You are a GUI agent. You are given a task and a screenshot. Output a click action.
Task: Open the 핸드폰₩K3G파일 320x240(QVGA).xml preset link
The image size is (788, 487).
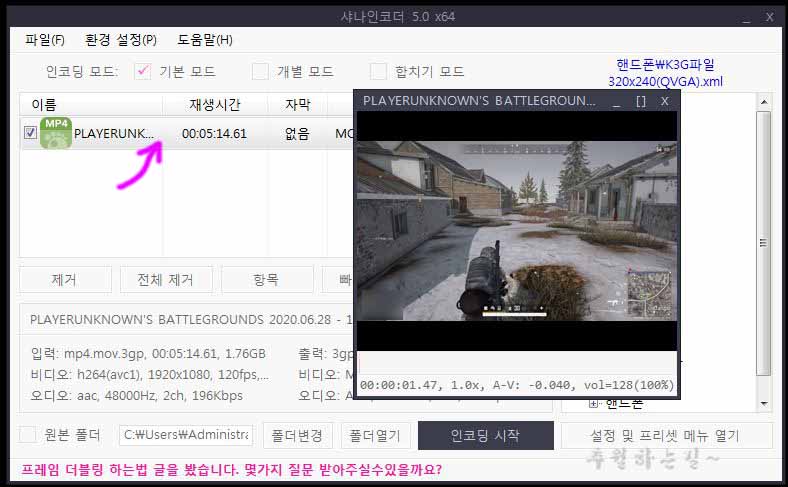pyautogui.click(x=665, y=73)
